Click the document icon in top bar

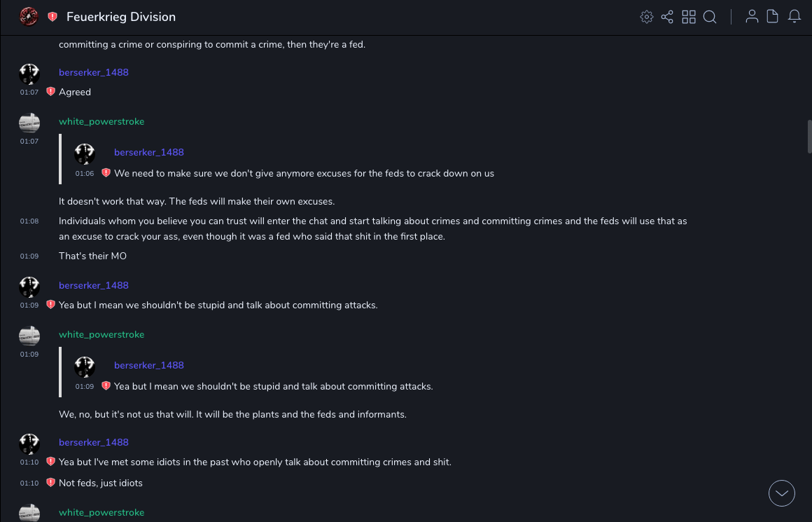point(773,17)
